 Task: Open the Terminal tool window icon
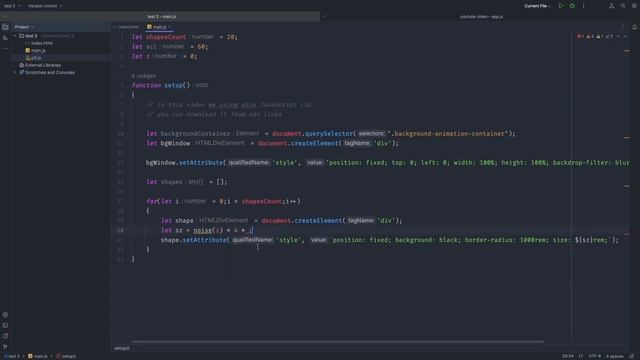tap(5, 325)
